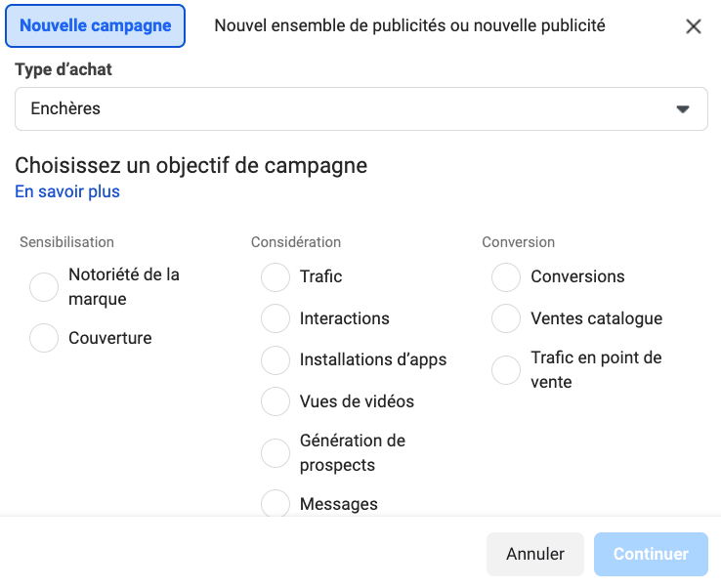721x588 pixels.
Task: Select the Trafic objective
Action: (276, 277)
